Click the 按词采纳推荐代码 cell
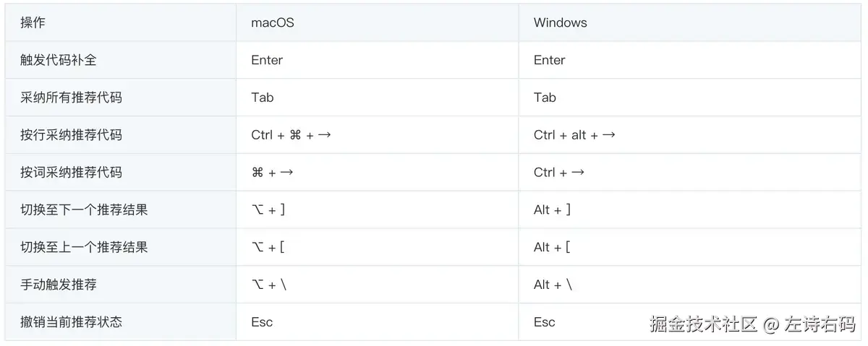Viewport: 868px width, 346px height. pos(71,173)
